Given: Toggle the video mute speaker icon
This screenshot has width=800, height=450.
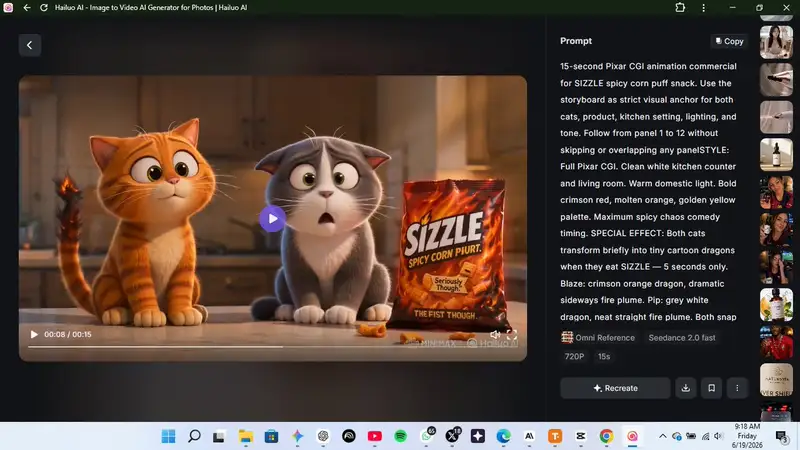Looking at the screenshot, I should (495, 335).
